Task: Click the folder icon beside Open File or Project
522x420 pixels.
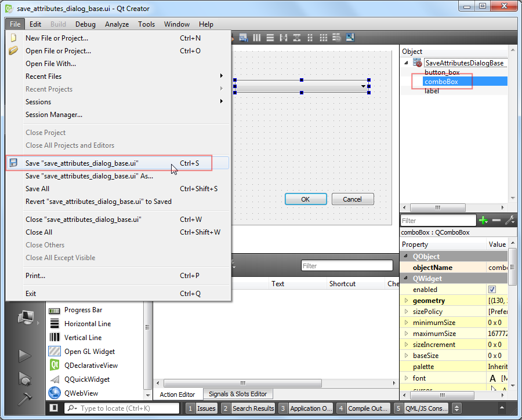Action: (x=13, y=50)
